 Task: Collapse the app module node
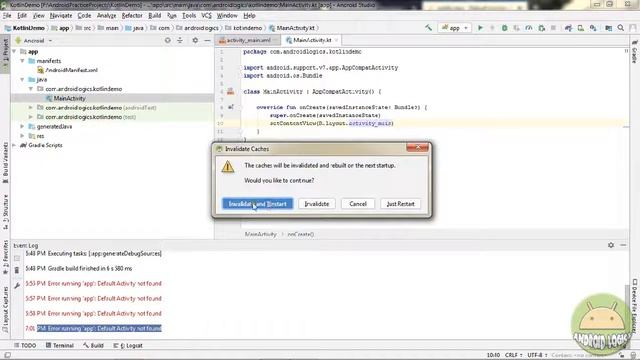click(15, 51)
